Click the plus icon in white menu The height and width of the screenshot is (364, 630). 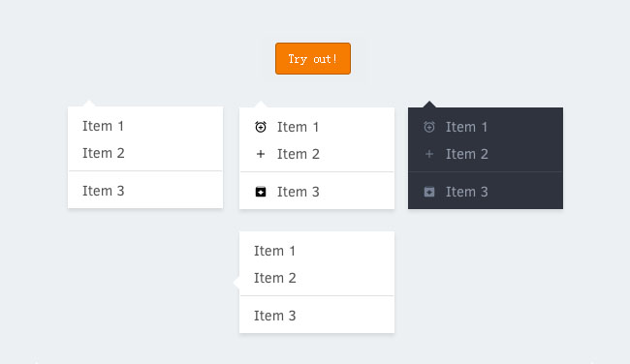pos(261,154)
